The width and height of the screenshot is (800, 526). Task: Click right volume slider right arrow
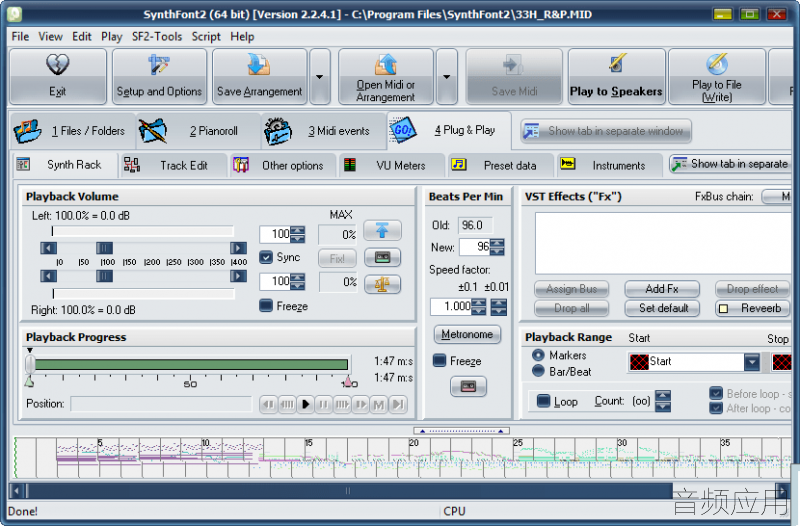[x=238, y=277]
